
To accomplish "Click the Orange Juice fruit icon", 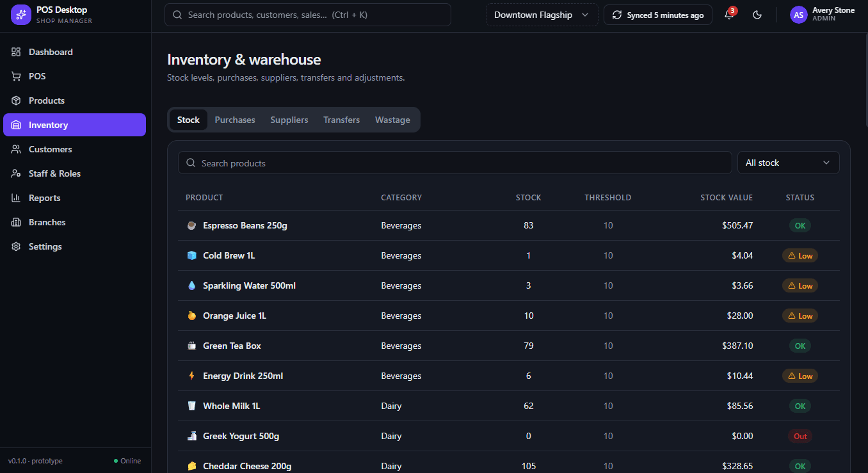I will pyautogui.click(x=191, y=316).
